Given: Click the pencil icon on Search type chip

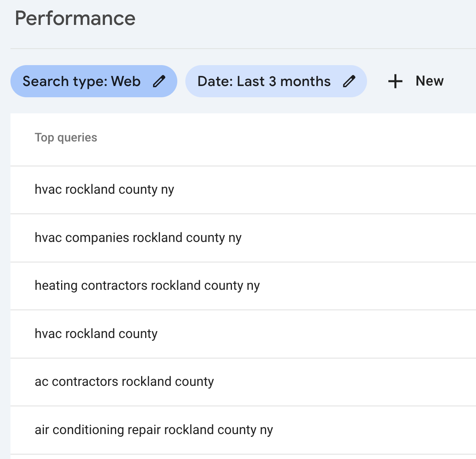Looking at the screenshot, I should [x=159, y=81].
